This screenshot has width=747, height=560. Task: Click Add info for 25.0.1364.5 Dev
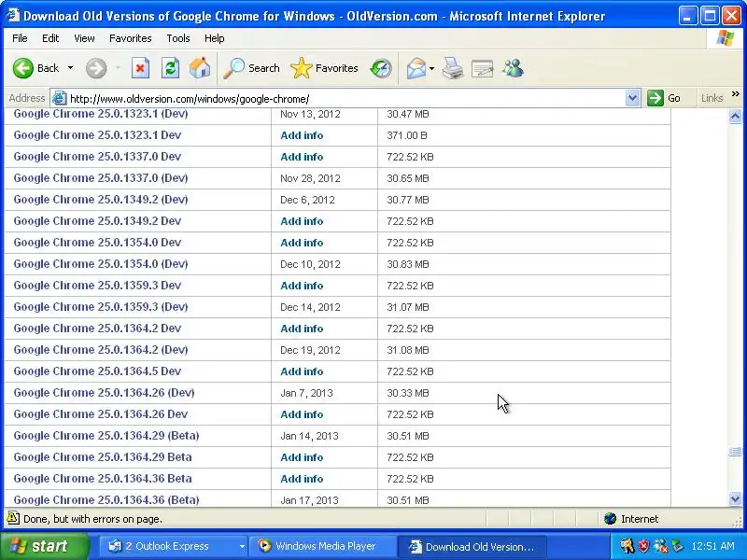pos(302,371)
